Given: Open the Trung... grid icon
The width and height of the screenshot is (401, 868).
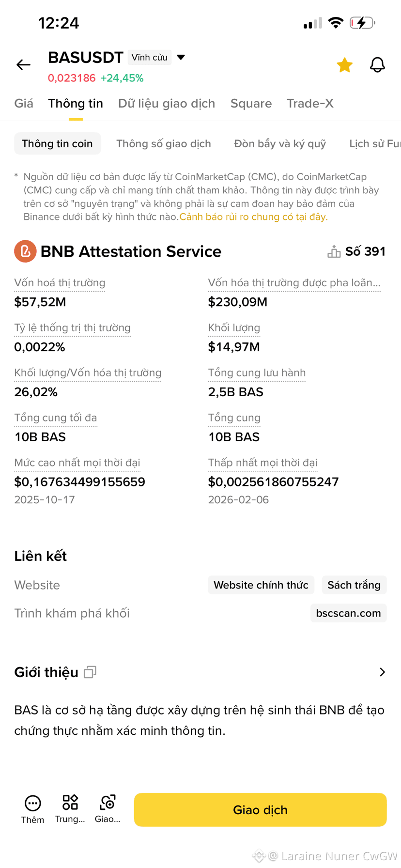Looking at the screenshot, I should (70, 803).
